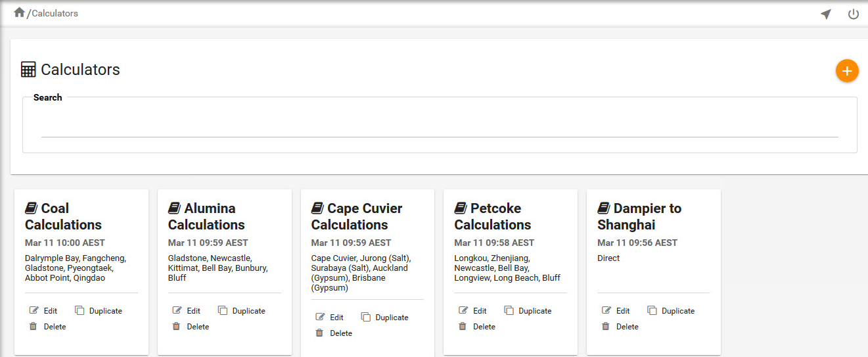Screen dimensions: 868x357
Task: Open the Dampier to Shanghai card title
Action: tap(639, 216)
